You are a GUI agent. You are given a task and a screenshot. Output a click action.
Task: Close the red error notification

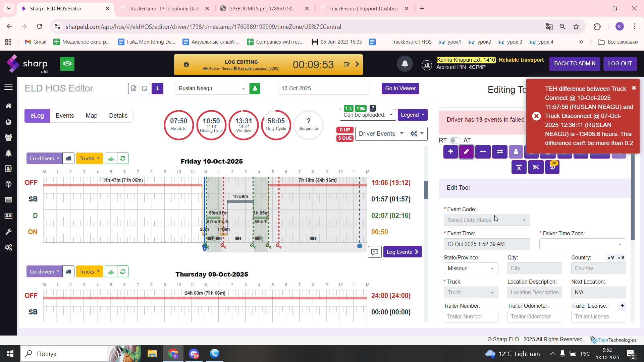point(634,88)
